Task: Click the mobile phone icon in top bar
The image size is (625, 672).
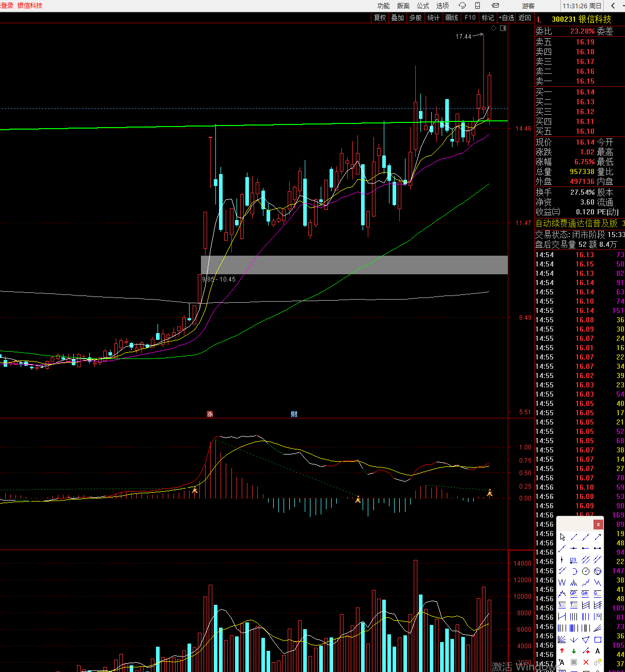Action: point(477,5)
